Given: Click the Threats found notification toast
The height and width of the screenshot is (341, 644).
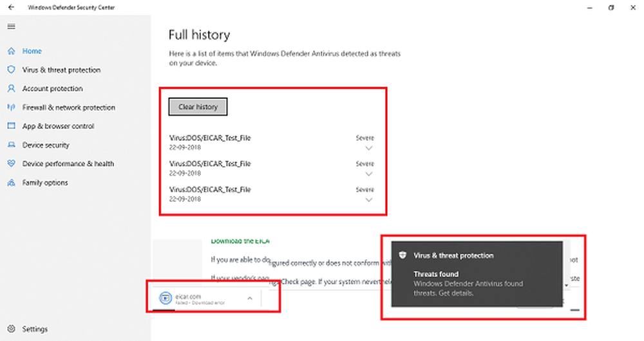Looking at the screenshot, I should (477, 273).
